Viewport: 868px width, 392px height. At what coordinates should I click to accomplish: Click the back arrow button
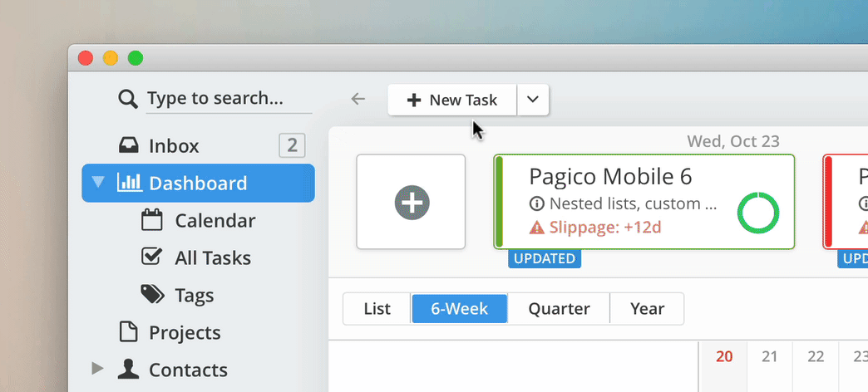pos(358,100)
